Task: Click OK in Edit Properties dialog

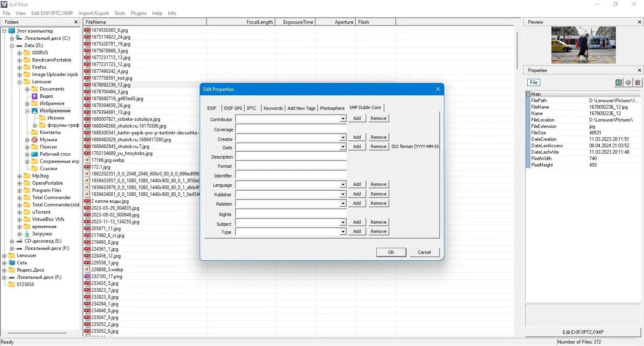Action: tap(391, 252)
